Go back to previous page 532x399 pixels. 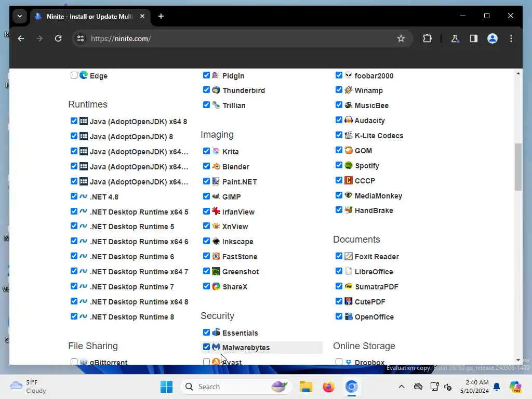[x=21, y=38]
